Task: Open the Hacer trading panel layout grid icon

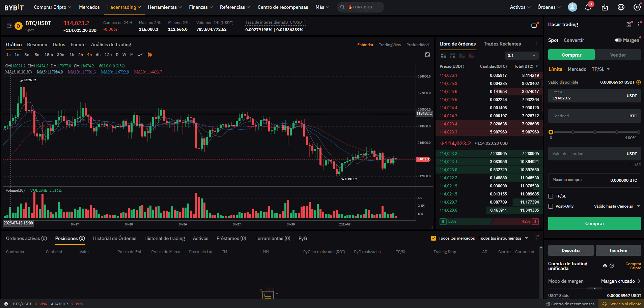Action: click(629, 24)
